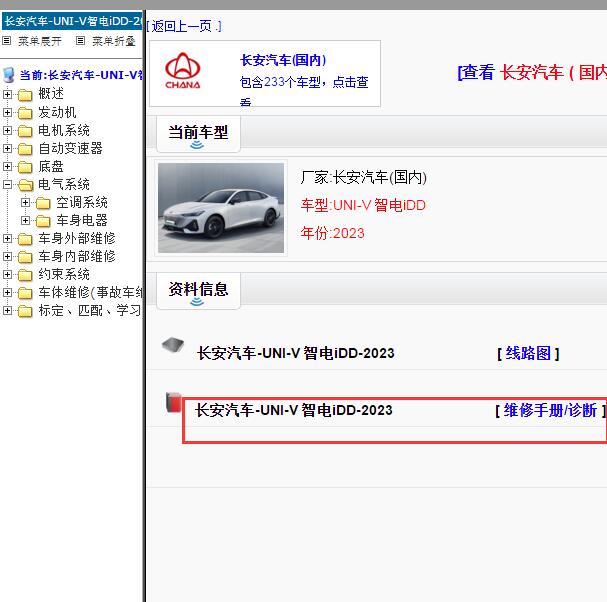Click the 菜单展开 list icon

click(x=7, y=40)
